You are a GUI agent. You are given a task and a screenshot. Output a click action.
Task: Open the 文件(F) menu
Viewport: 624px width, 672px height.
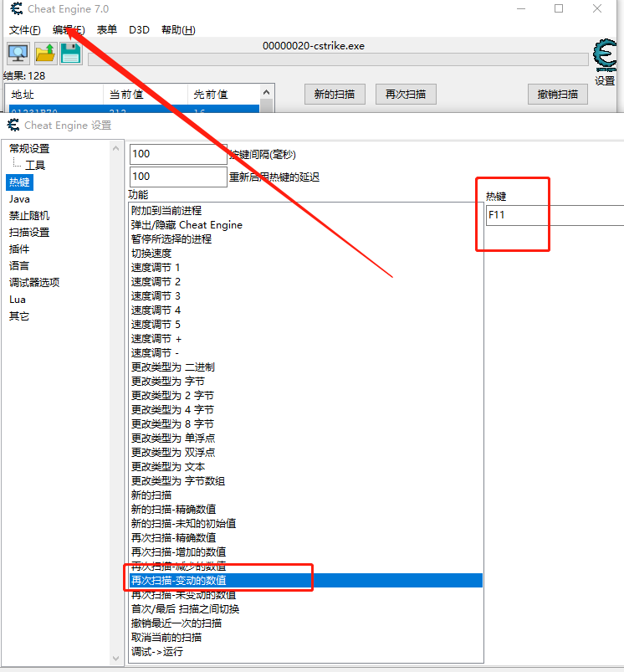coord(25,30)
